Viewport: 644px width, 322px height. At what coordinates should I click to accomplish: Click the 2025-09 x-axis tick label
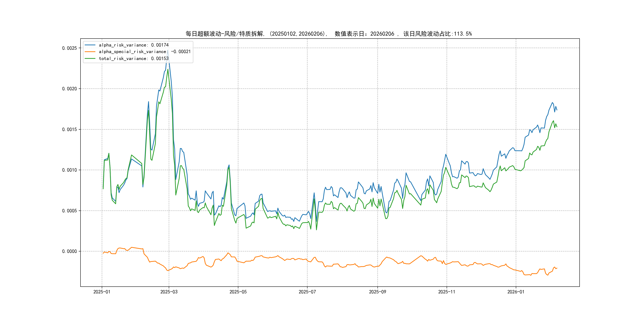pyautogui.click(x=377, y=292)
